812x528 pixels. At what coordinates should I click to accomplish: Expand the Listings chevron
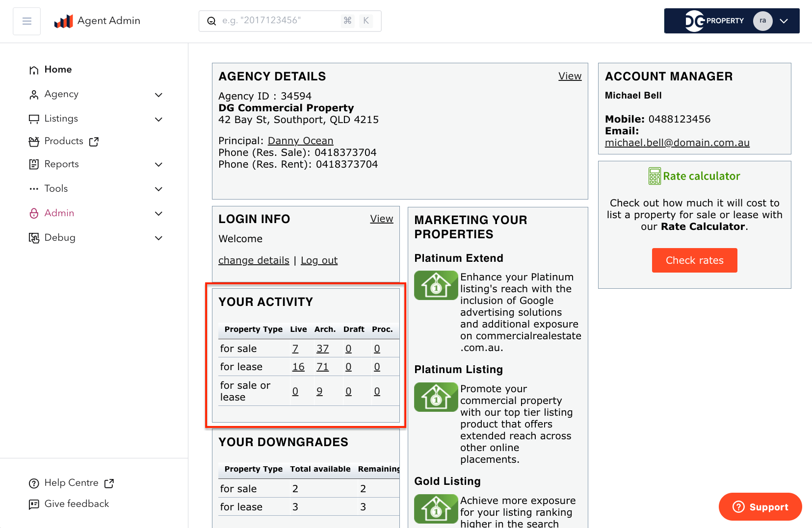pyautogui.click(x=158, y=119)
